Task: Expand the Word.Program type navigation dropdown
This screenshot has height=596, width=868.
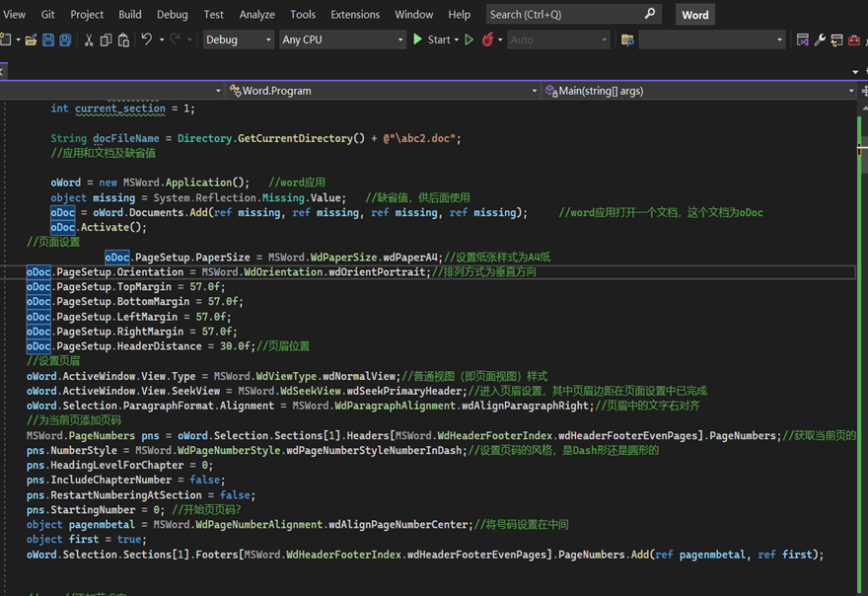Action: tap(383, 91)
